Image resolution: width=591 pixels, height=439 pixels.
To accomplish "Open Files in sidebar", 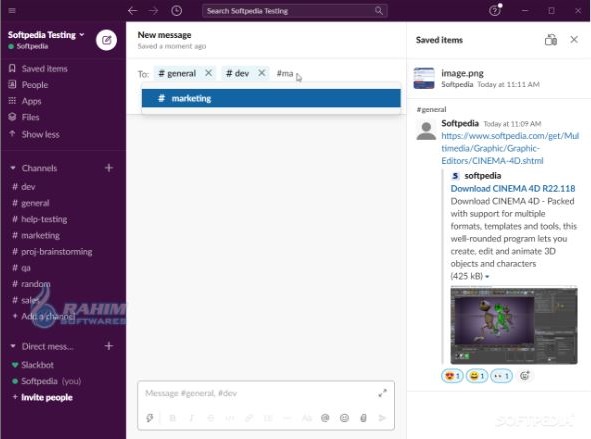I will click(30, 117).
